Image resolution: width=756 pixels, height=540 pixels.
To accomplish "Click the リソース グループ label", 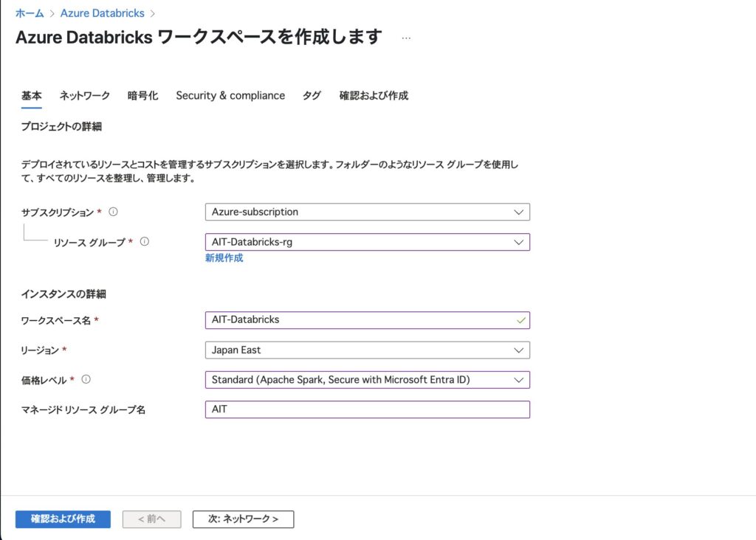I will click(x=89, y=242).
